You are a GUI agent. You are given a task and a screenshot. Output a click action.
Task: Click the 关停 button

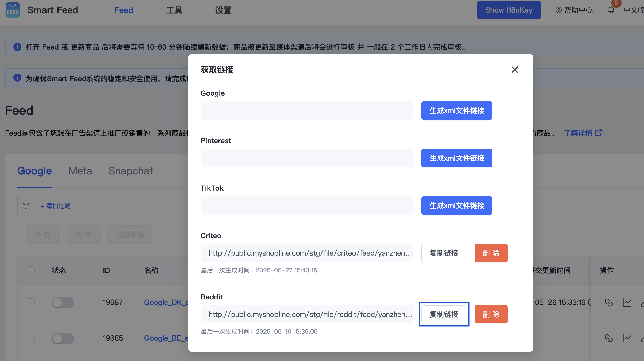click(83, 235)
